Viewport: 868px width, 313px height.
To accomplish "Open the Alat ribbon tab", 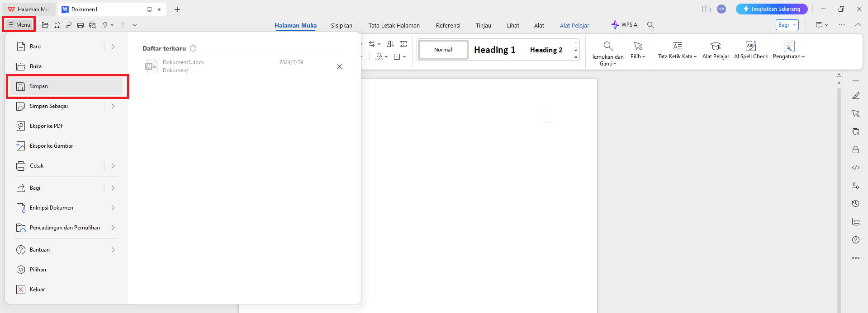I will pos(539,25).
